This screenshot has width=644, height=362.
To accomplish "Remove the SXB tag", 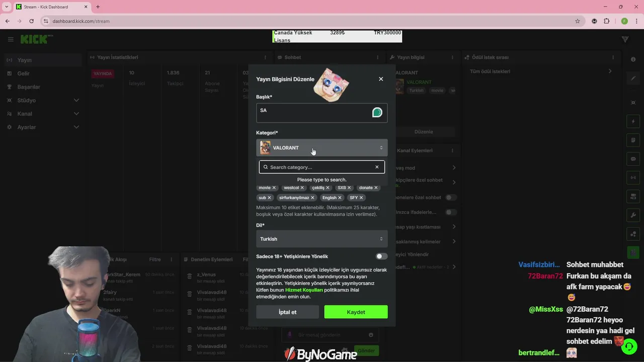I will click(349, 188).
